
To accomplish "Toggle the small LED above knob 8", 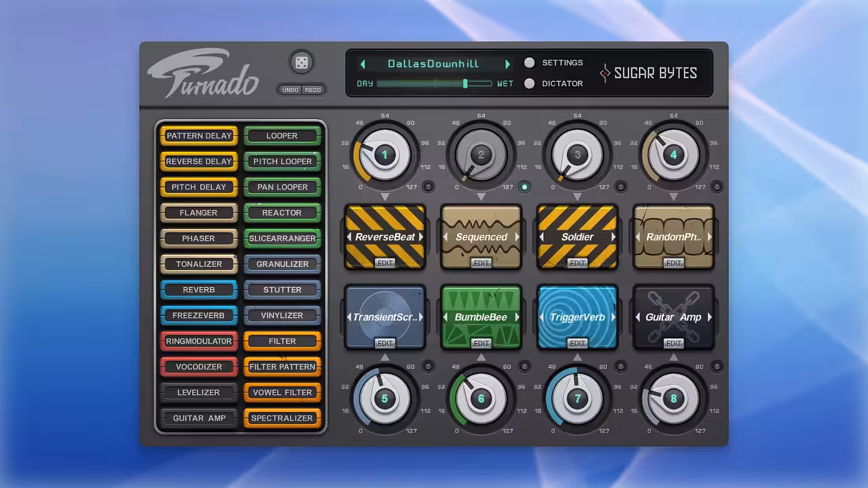I will point(717,366).
